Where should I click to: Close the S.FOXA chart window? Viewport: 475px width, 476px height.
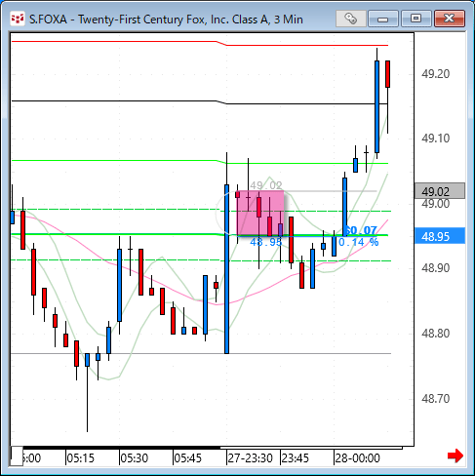pyautogui.click(x=450, y=19)
